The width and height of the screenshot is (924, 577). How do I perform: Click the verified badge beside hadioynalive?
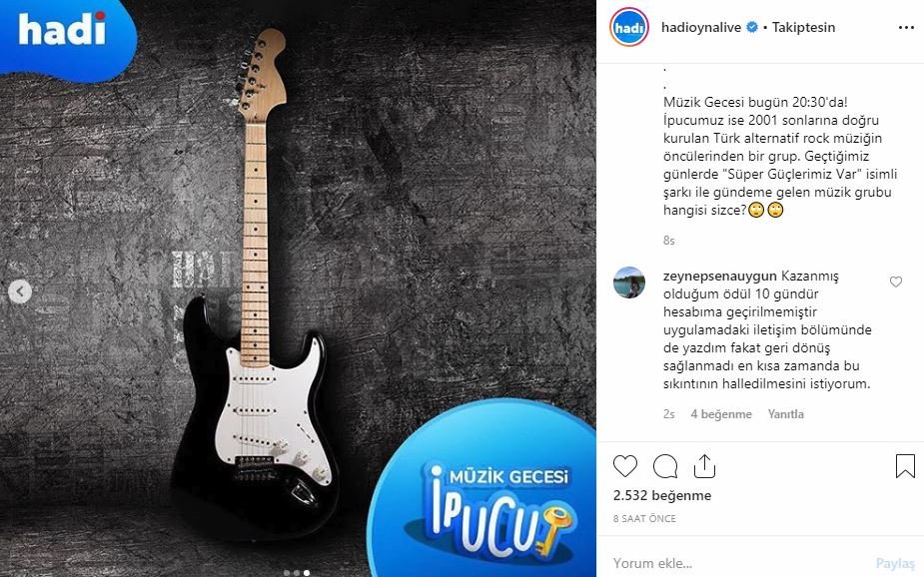(752, 27)
